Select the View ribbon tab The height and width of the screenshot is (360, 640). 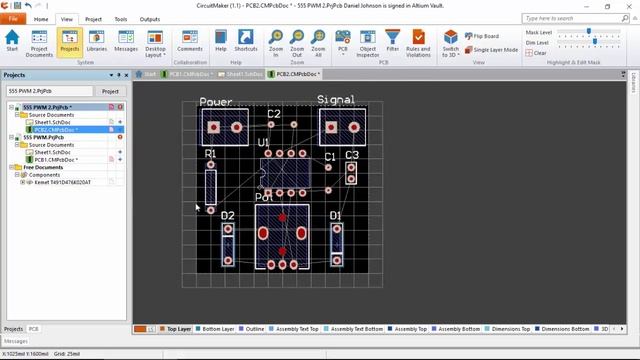pyautogui.click(x=67, y=19)
